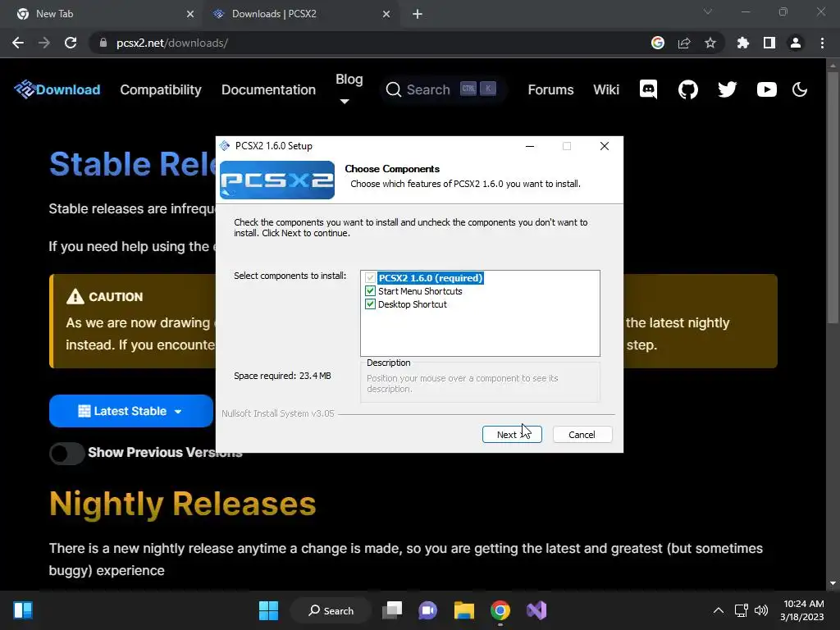The height and width of the screenshot is (630, 840).
Task: Open the Wiki link
Action: (x=606, y=89)
